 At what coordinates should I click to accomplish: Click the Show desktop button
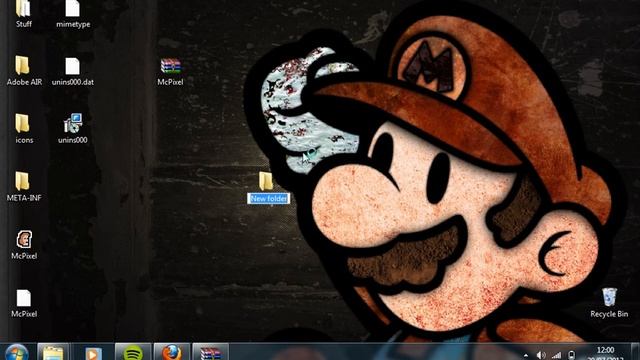[x=635, y=352]
